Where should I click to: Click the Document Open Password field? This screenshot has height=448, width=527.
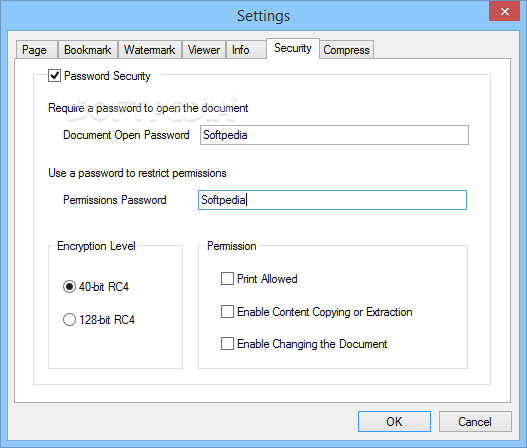pyautogui.click(x=334, y=135)
